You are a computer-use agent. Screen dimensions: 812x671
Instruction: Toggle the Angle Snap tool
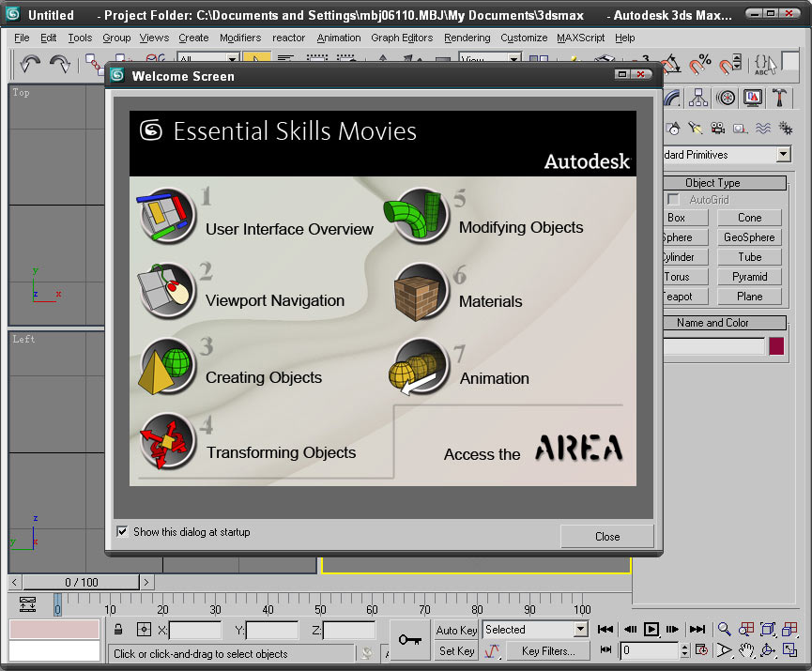672,64
